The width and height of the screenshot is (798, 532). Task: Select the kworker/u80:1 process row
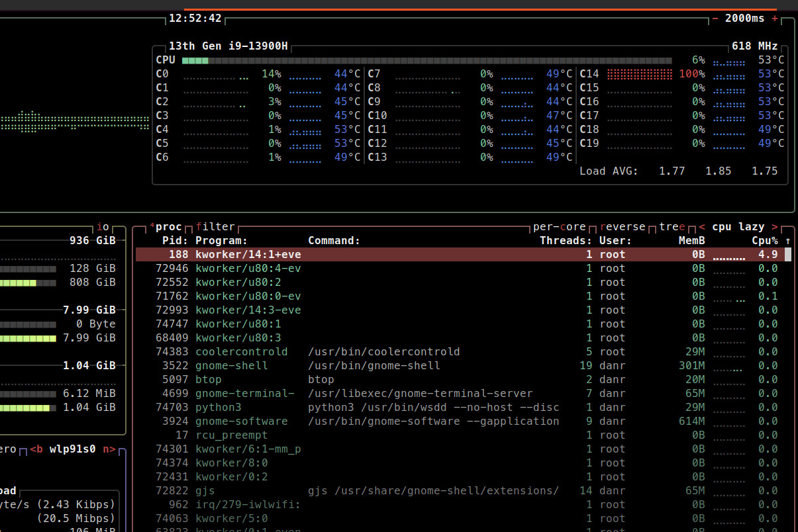pyautogui.click(x=460, y=324)
